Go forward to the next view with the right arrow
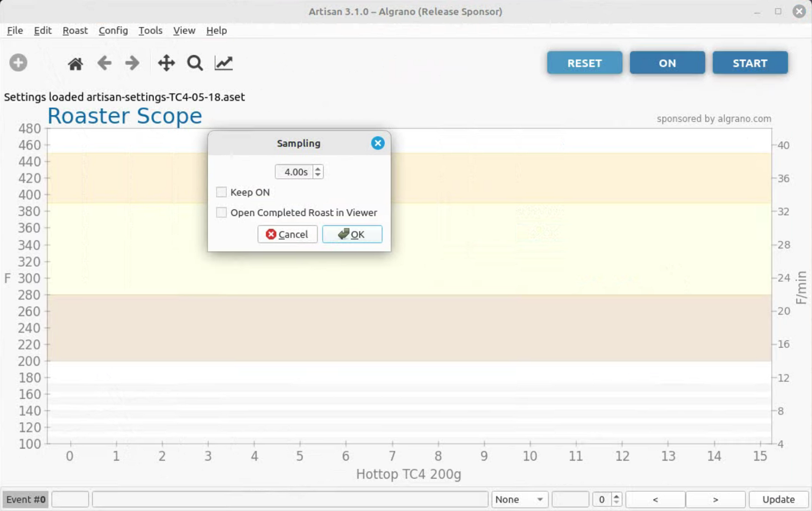The image size is (812, 511). 132,63
